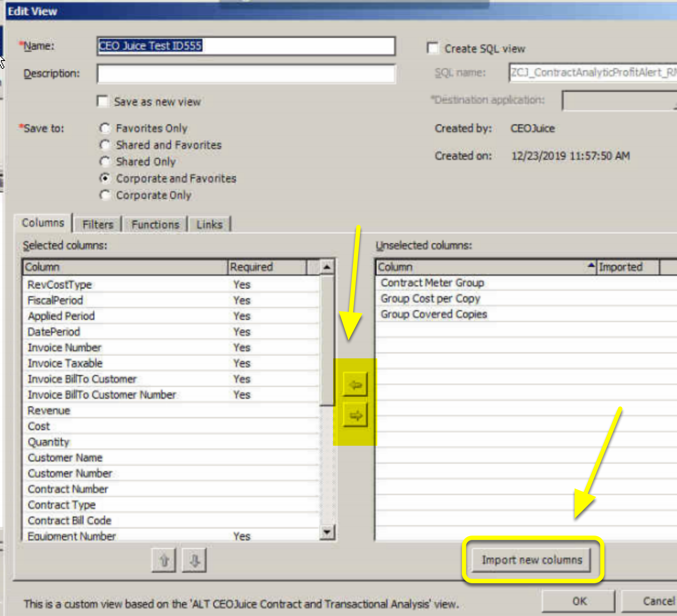Move selected column left into Selected columns

pos(355,384)
